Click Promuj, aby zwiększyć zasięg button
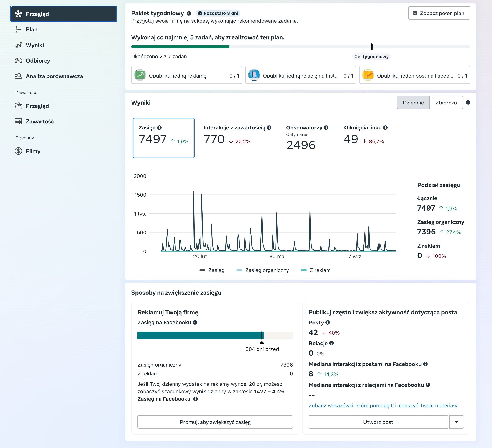 point(215,422)
